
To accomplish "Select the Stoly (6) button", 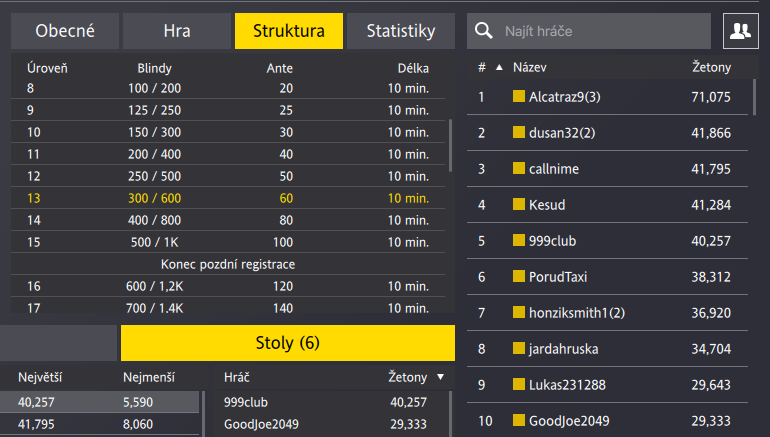I will pos(288,343).
